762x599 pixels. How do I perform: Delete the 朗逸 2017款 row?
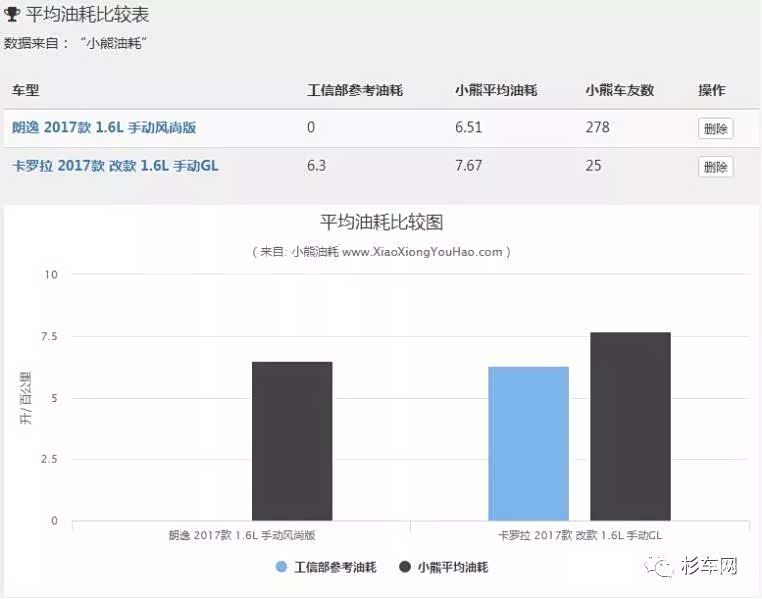715,128
